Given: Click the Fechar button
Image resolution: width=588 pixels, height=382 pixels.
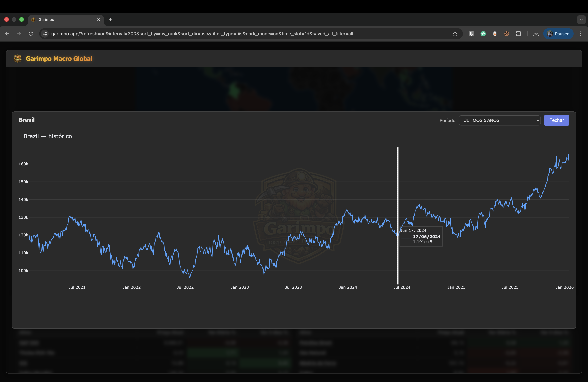Looking at the screenshot, I should (x=556, y=120).
